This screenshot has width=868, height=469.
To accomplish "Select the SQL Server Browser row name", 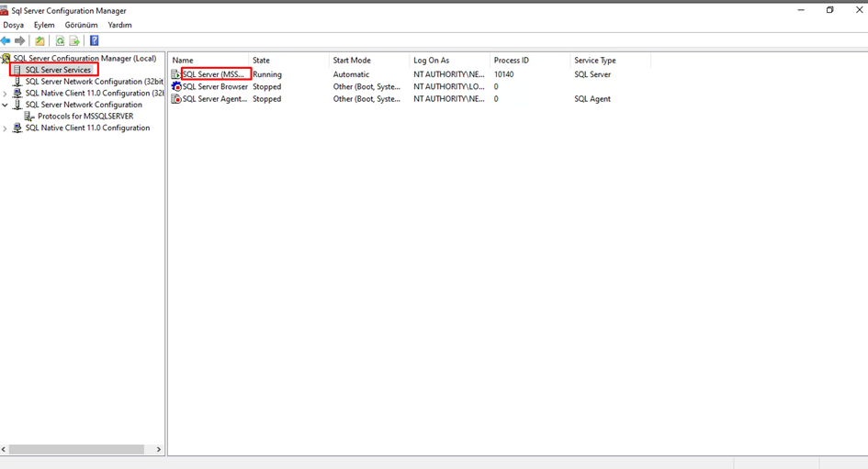I will pos(215,86).
